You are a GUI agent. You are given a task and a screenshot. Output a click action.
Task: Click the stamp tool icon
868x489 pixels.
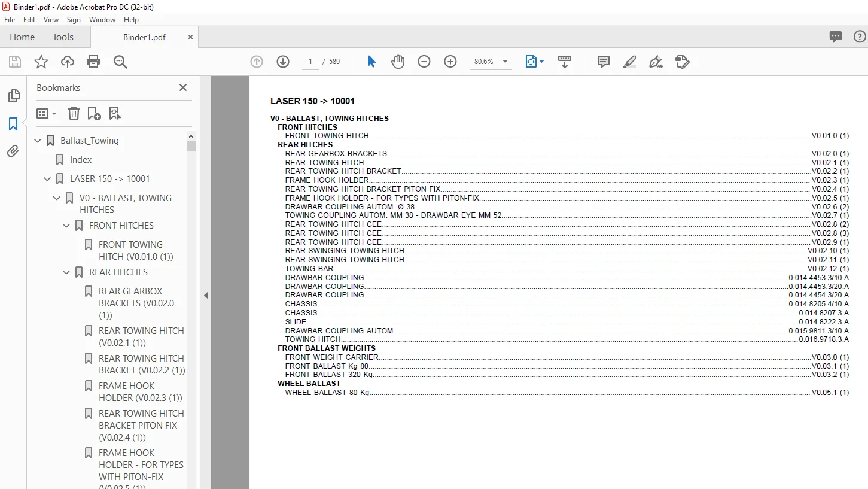682,62
